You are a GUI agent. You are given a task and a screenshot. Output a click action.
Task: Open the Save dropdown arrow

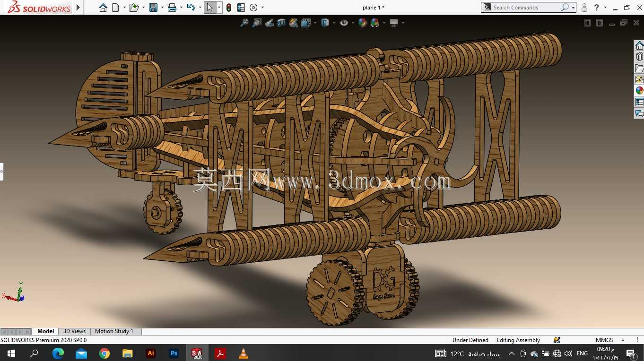(x=162, y=8)
